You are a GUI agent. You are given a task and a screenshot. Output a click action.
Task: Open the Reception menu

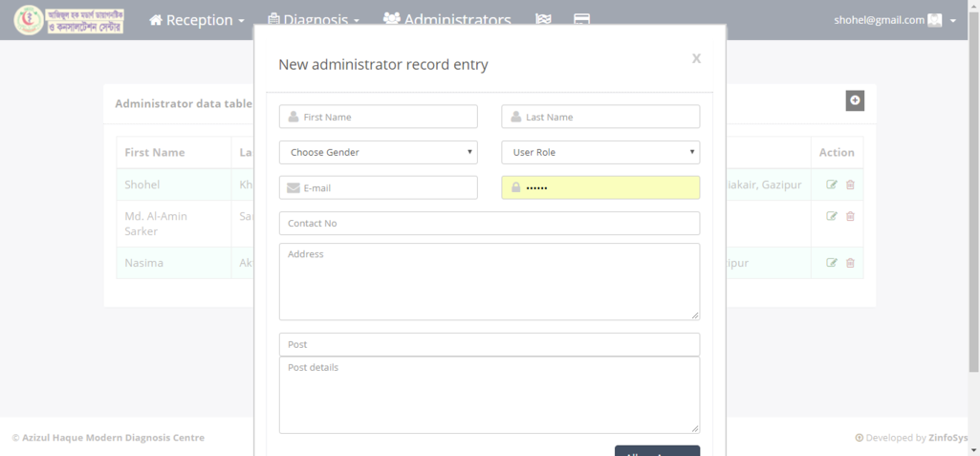(x=197, y=20)
